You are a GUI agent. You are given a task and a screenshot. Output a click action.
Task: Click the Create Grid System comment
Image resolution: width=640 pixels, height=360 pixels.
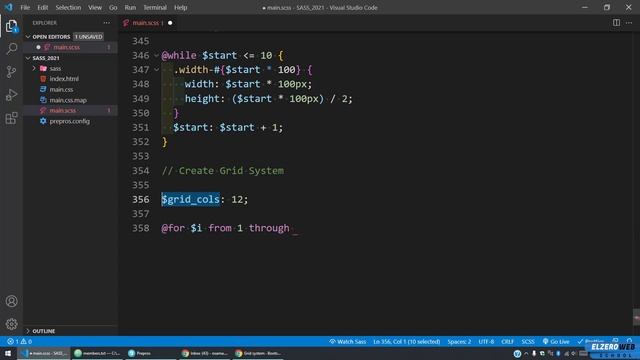tap(223, 171)
